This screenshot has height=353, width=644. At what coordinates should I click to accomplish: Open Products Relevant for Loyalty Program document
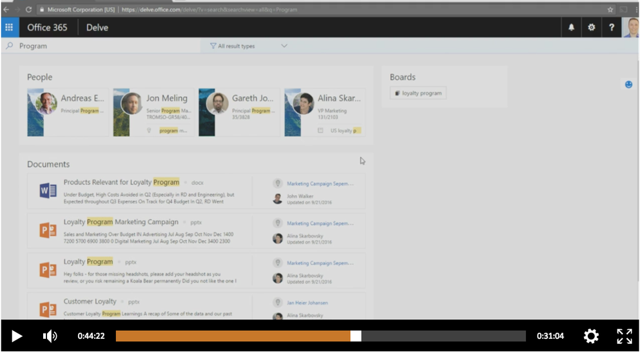click(122, 182)
